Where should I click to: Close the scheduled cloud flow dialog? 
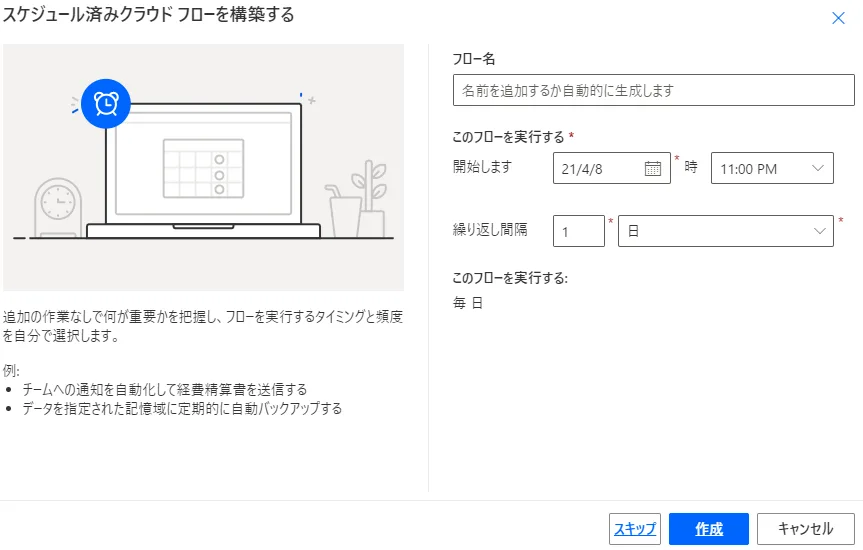pyautogui.click(x=838, y=18)
